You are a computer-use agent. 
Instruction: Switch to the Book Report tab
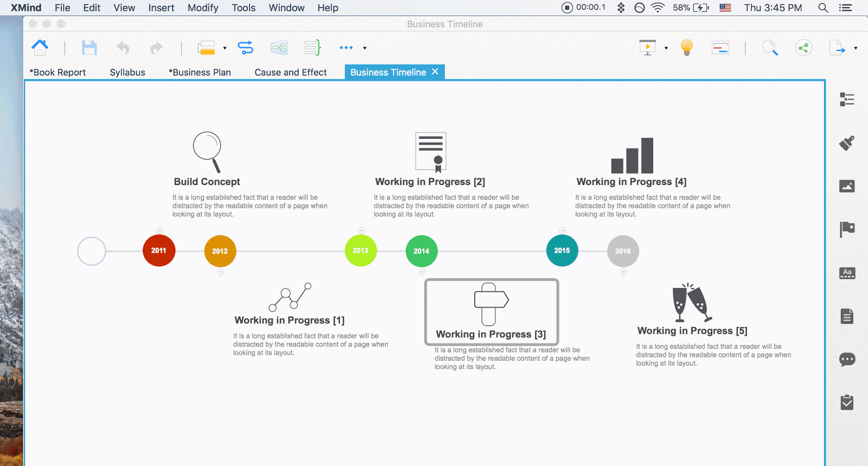pyautogui.click(x=58, y=72)
